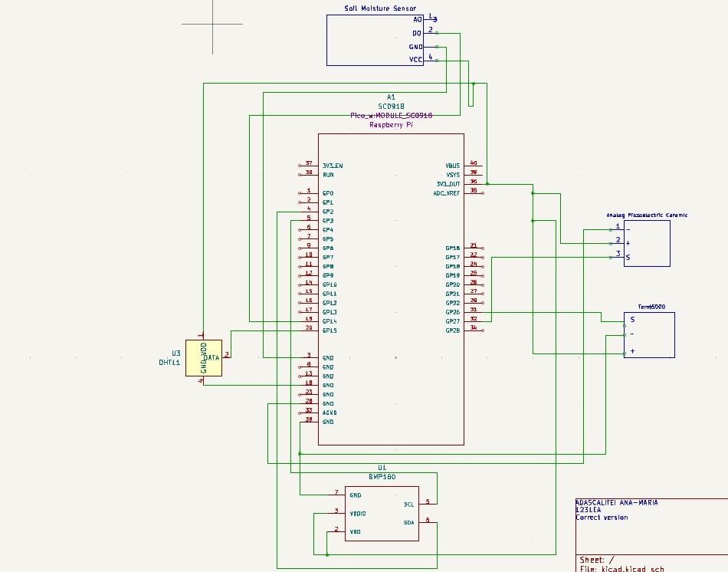The image size is (728, 572).
Task: Click the SCL pin label on BMP180
Action: [408, 505]
